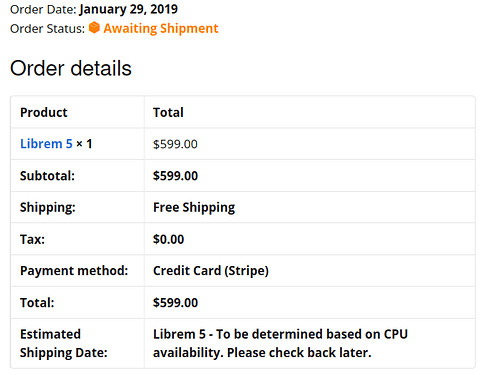Select the January 29, 2019 order date
Image resolution: width=487 pixels, height=375 pixels.
[128, 9]
